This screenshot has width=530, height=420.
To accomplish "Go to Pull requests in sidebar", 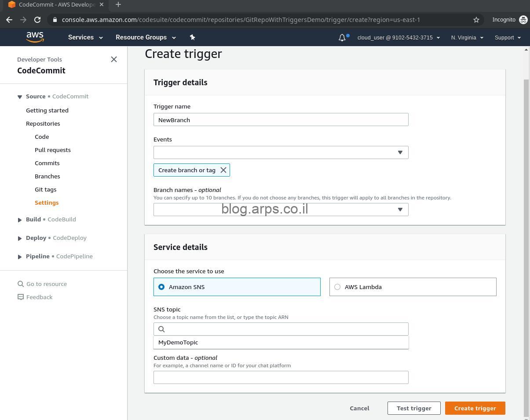I will [x=53, y=150].
